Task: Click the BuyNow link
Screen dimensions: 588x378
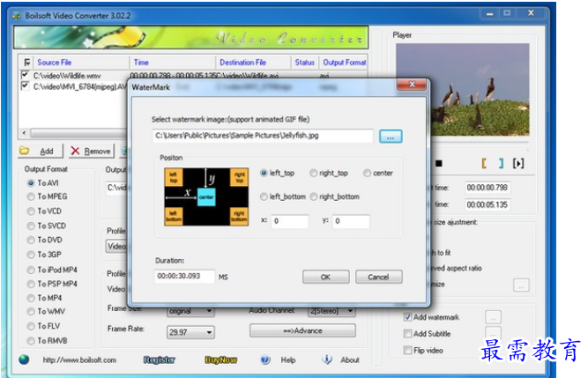Action: (221, 360)
